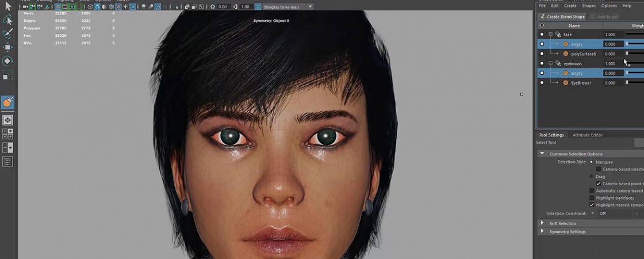Open the Stingray tone-map dropdown
This screenshot has width=644, height=259.
click(x=310, y=7)
